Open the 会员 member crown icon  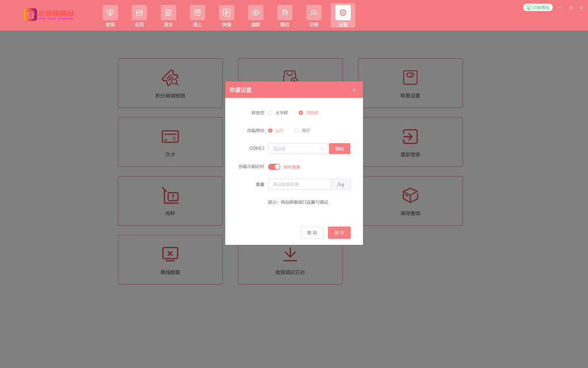(139, 13)
